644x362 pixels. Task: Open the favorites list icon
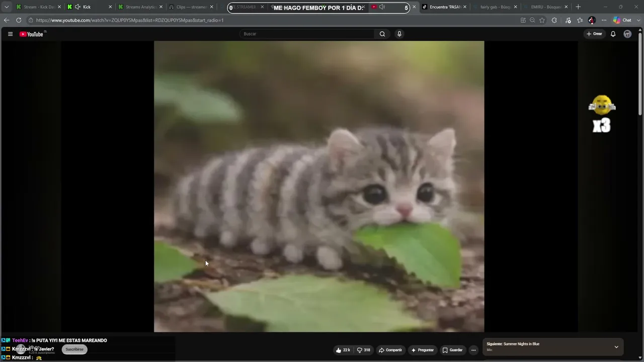(x=580, y=20)
